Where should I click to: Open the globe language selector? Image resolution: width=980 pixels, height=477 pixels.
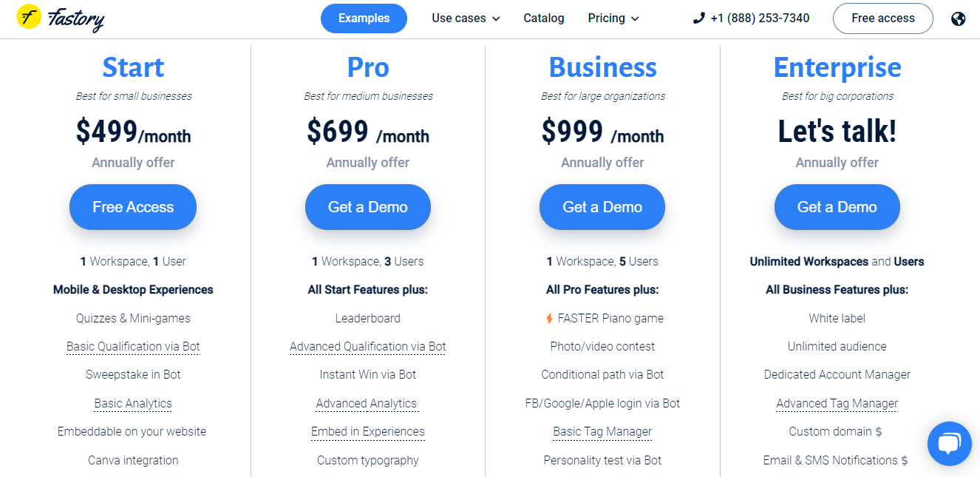[x=959, y=18]
